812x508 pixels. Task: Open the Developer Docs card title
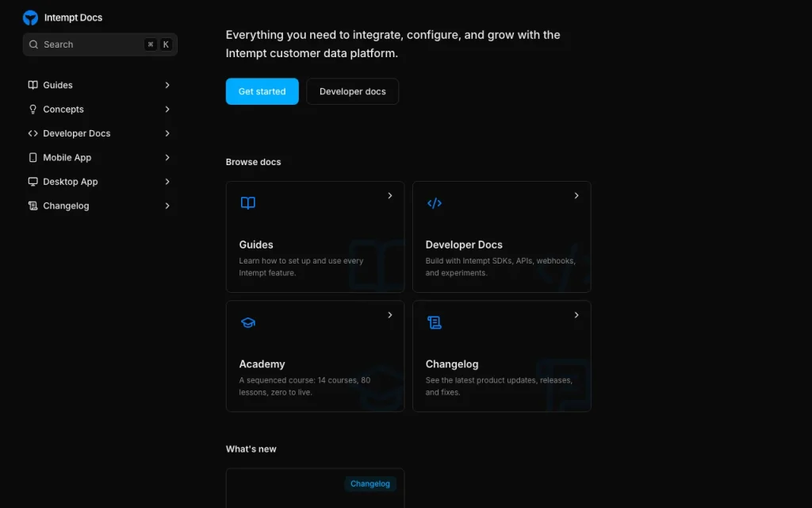(x=464, y=244)
